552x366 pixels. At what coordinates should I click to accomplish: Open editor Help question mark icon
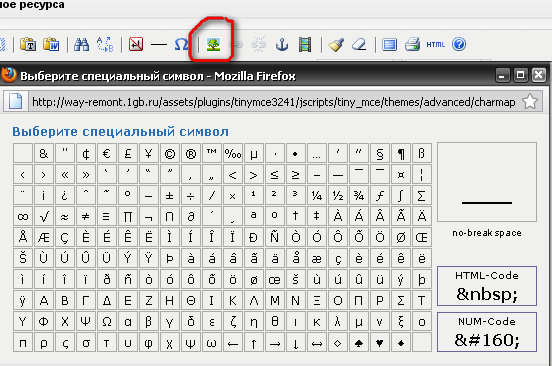[459, 44]
